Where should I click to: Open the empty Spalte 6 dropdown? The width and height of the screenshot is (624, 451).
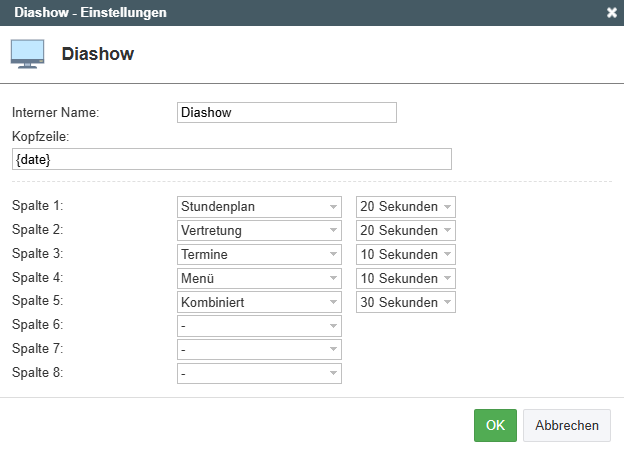259,326
